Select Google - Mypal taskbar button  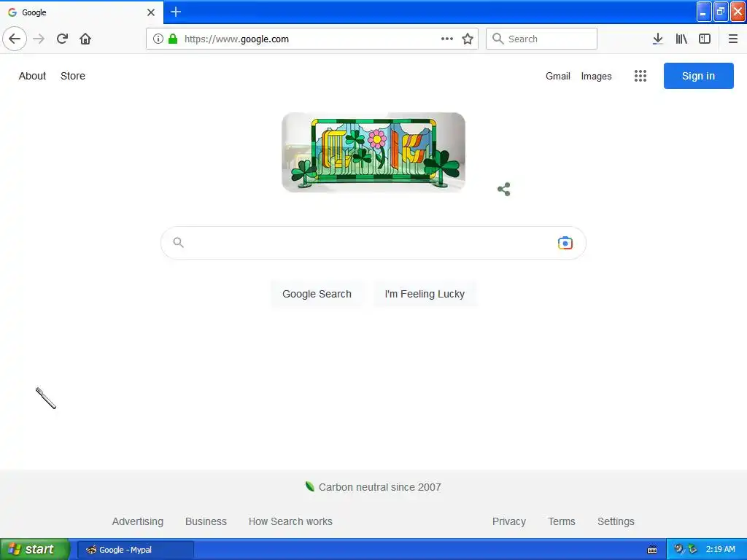click(x=136, y=550)
